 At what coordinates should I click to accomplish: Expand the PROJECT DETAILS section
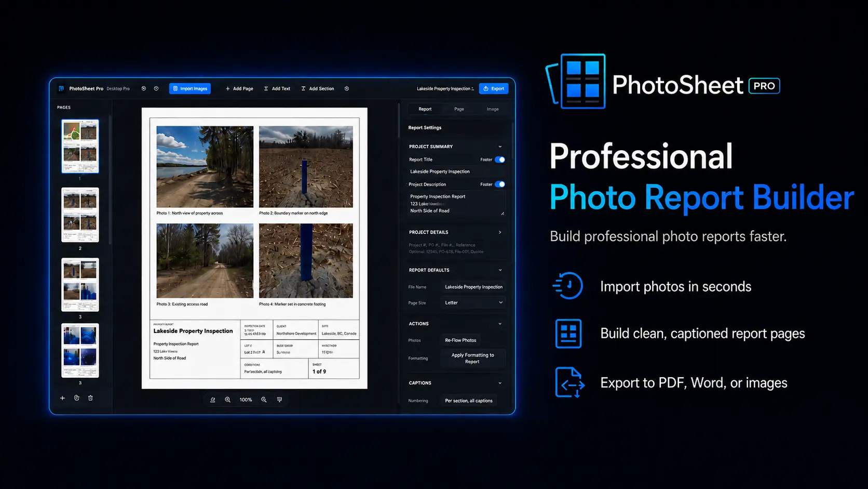click(500, 232)
